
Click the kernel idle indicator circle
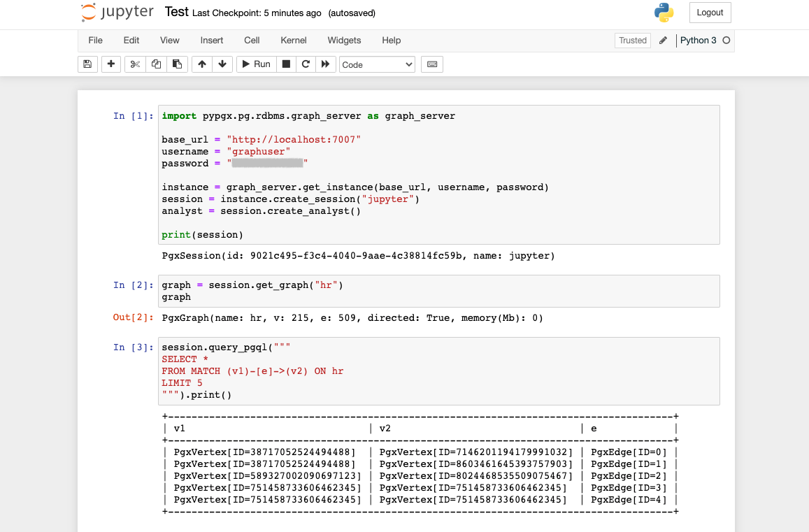(x=726, y=41)
